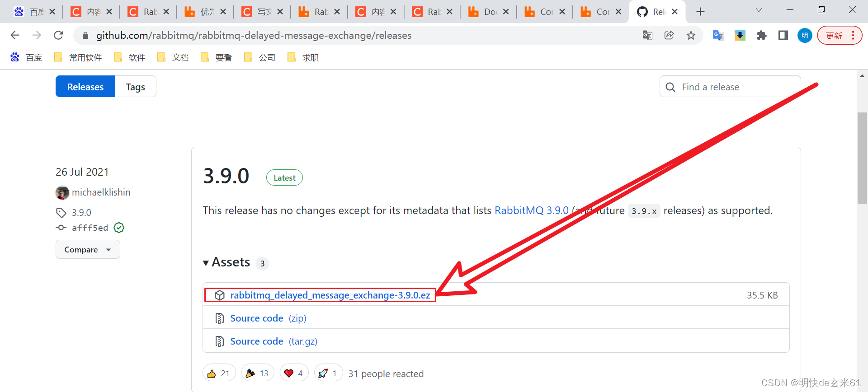Go back to previous page

tap(15, 35)
